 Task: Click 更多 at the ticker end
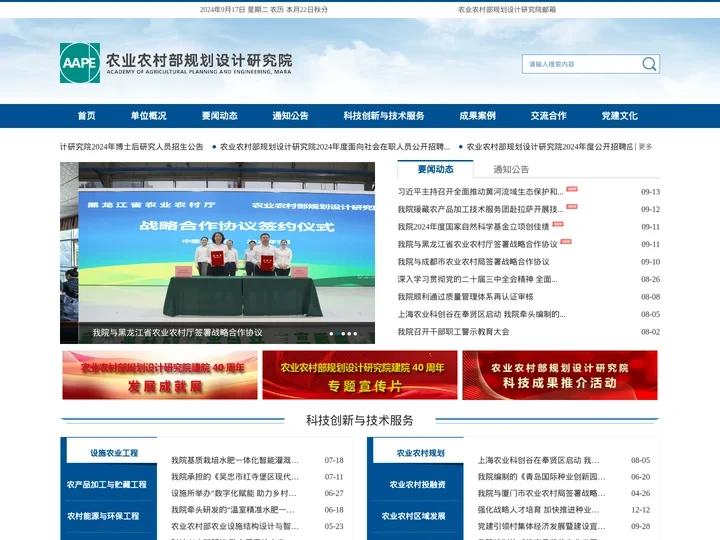tap(645, 146)
